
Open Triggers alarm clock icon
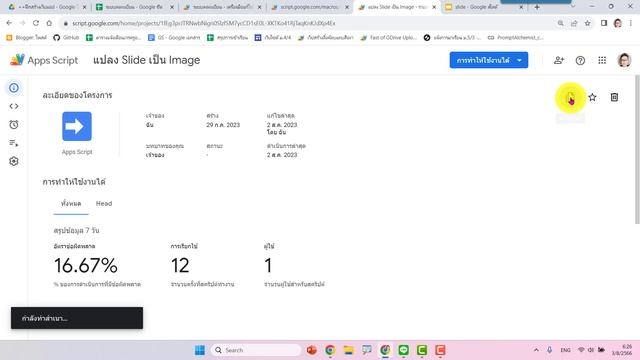14,124
